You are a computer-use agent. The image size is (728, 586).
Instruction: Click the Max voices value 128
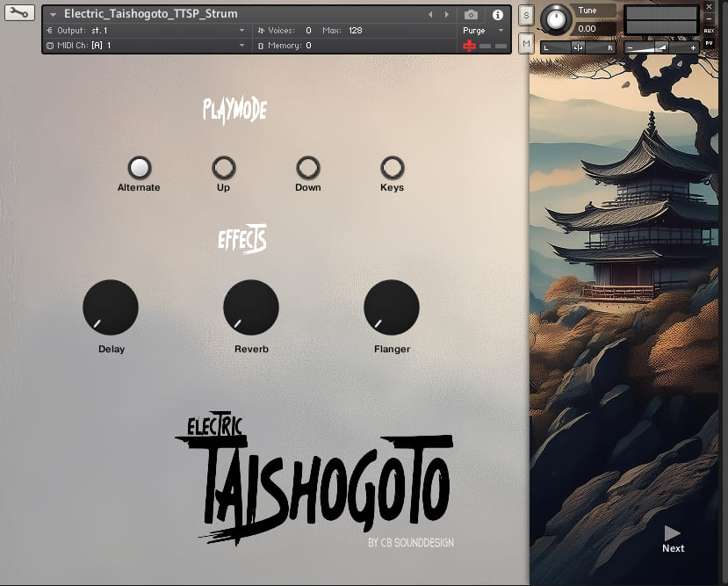[x=355, y=31]
